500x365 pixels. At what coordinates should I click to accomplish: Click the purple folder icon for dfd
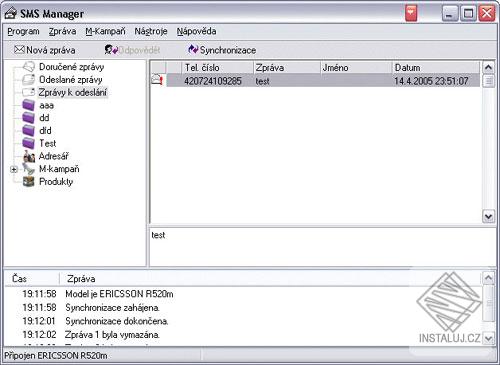coord(29,130)
